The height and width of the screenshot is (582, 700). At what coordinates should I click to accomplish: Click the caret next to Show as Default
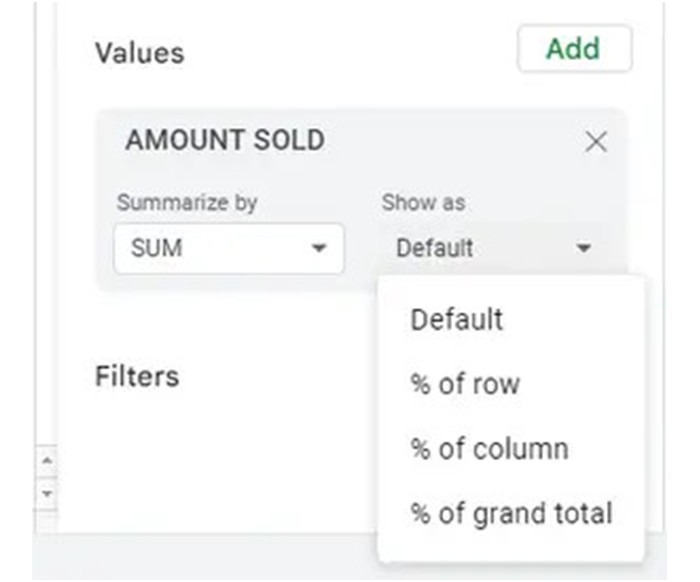click(x=584, y=248)
